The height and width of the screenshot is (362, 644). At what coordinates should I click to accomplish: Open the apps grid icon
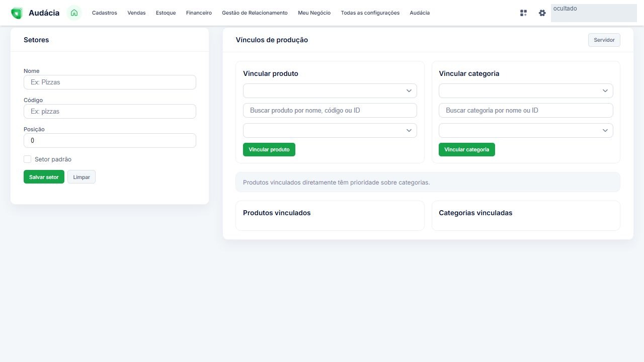(x=523, y=13)
